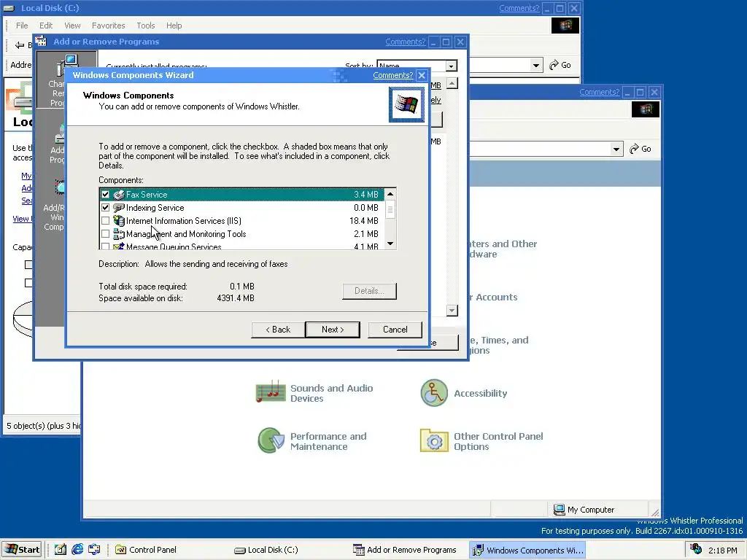Click the Details button
747x560 pixels.
tap(369, 291)
